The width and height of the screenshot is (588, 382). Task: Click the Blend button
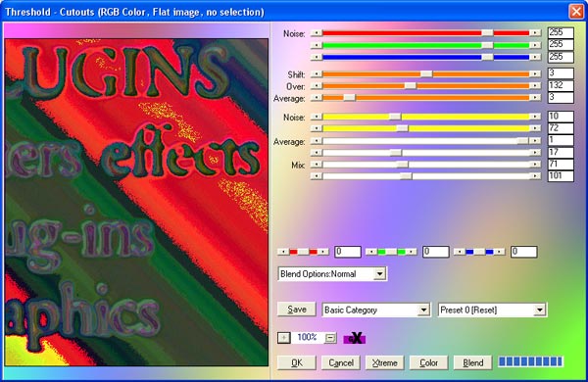[x=473, y=362]
